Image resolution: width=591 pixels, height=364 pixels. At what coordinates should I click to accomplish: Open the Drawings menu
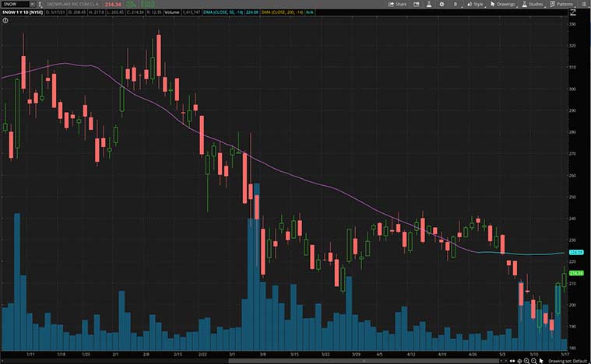(502, 4)
